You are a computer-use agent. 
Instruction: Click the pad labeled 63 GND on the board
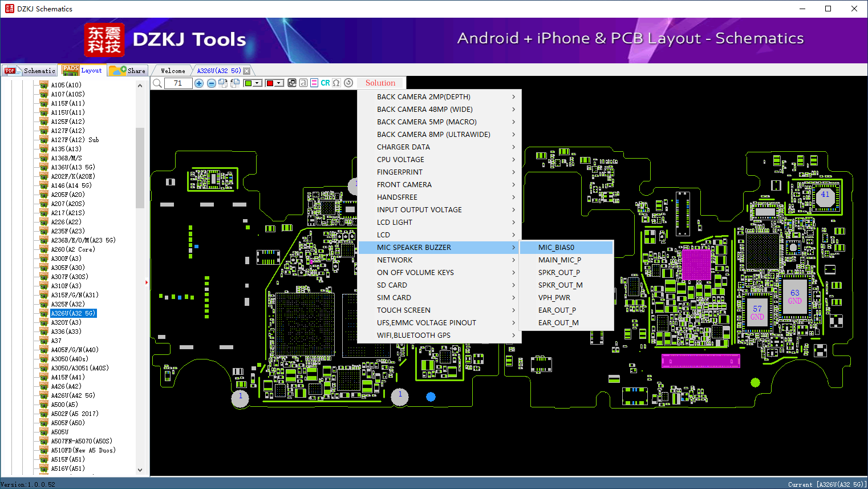[x=795, y=297]
